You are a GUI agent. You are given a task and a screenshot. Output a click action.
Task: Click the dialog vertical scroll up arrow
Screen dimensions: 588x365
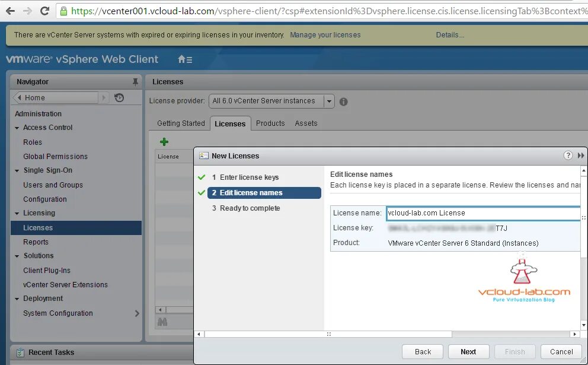[583, 170]
